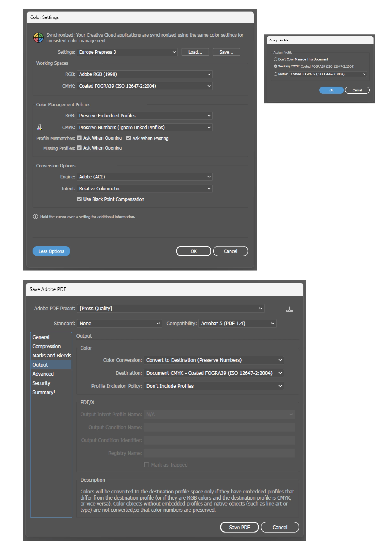Switch to Marks and Bleeds section
This screenshot has width=392, height=554.
(52, 355)
